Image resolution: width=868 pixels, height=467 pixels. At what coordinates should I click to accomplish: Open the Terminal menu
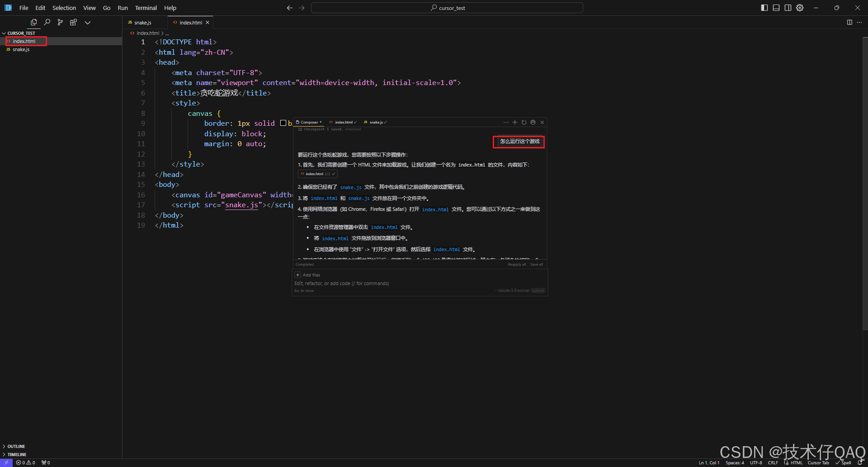coord(146,8)
